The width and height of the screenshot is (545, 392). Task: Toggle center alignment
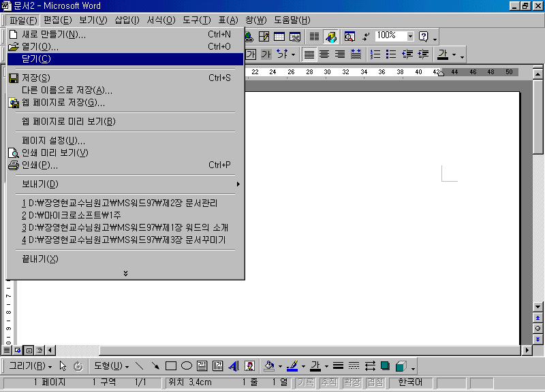coord(324,54)
